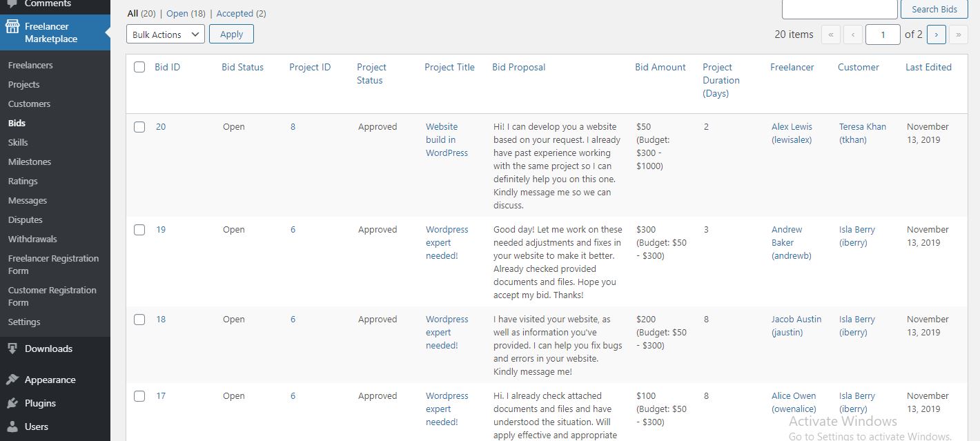Click the Downloads icon in sidebar
Viewport: 980px width, 441px height.
(x=12, y=349)
